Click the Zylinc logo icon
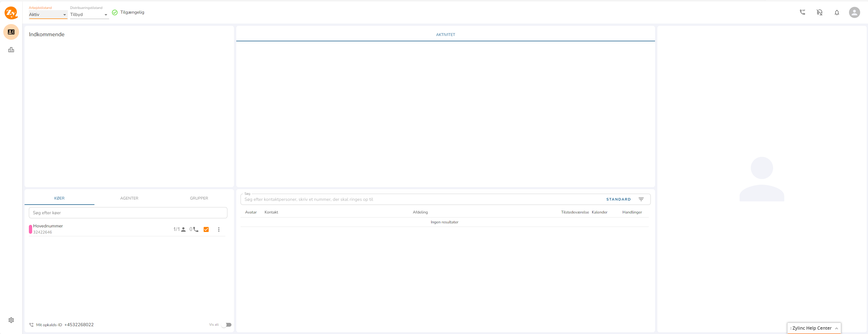Screen dimensions: 868x334 11,13
